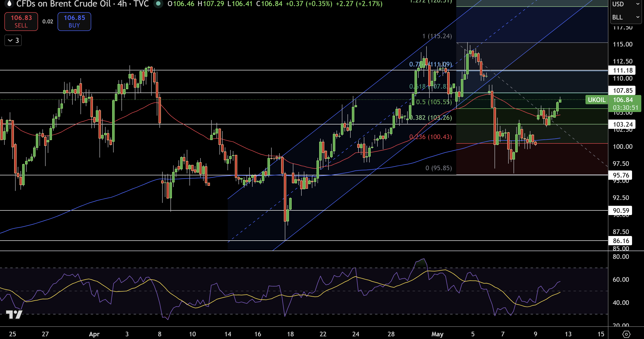The height and width of the screenshot is (339, 644).
Task: Click the Brent crude oil drop symbol icon
Action: (x=9, y=3)
